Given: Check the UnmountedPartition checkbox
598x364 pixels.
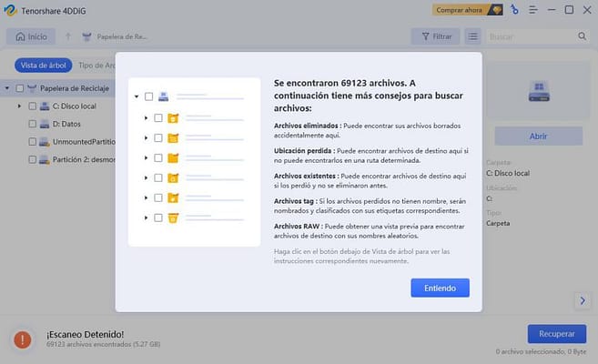Looking at the screenshot, I should pos(33,142).
